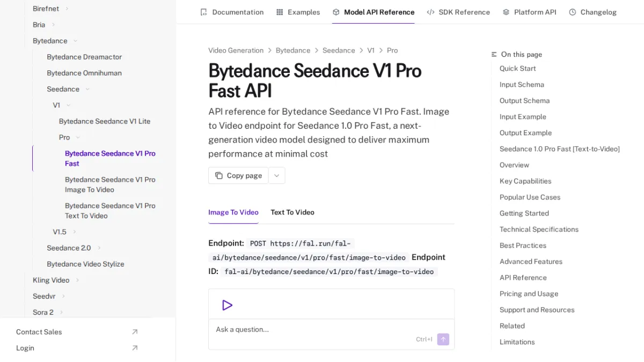Jump to Input Schema section
644x362 pixels.
tap(522, 85)
